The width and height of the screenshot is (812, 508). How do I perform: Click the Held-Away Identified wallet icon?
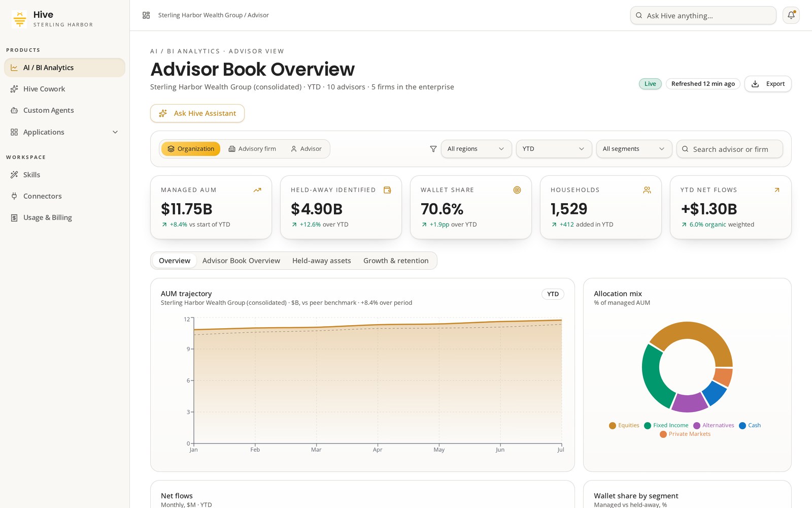pyautogui.click(x=387, y=190)
